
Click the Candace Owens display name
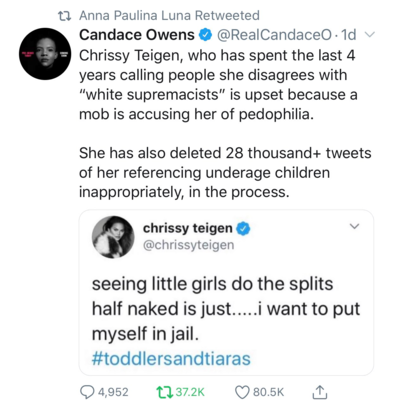tap(137, 35)
